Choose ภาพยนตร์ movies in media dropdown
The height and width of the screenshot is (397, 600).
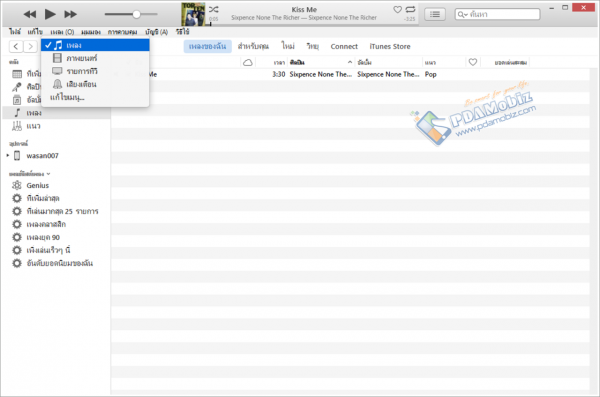(95, 58)
